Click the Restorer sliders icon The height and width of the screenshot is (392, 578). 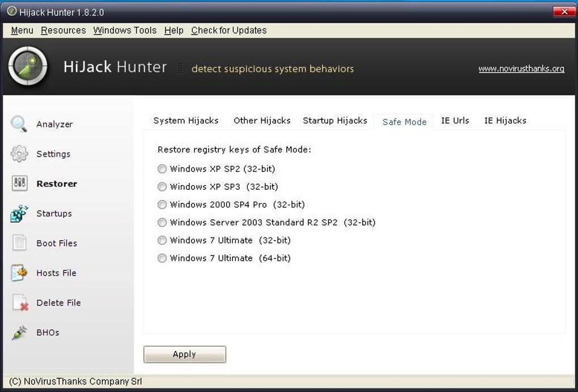(19, 183)
